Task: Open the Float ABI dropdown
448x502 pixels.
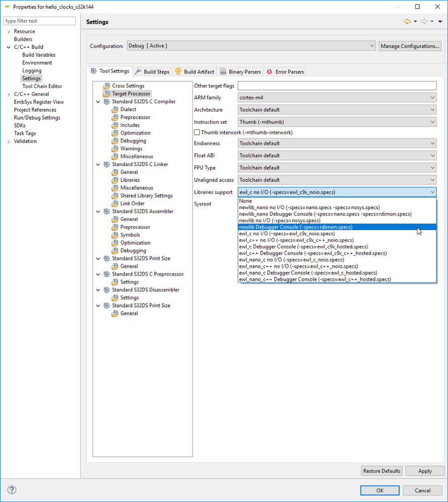Action: pyautogui.click(x=337, y=155)
